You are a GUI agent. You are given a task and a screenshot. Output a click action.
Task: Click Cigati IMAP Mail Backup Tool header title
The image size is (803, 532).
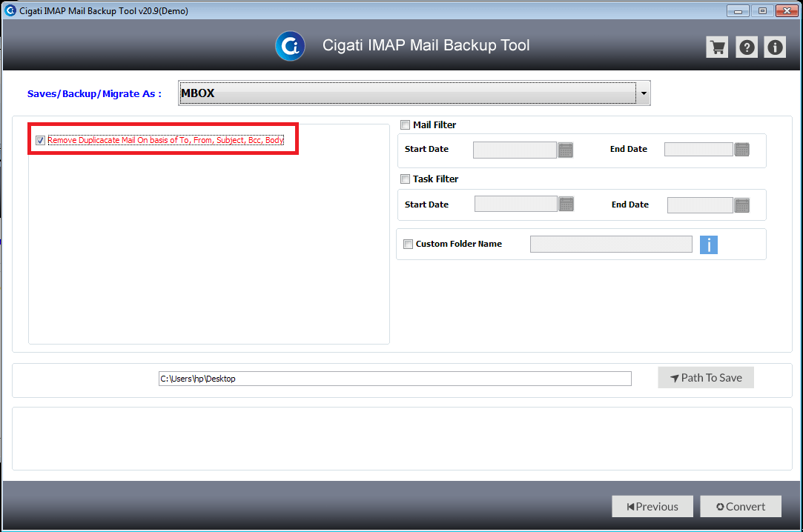(x=426, y=45)
